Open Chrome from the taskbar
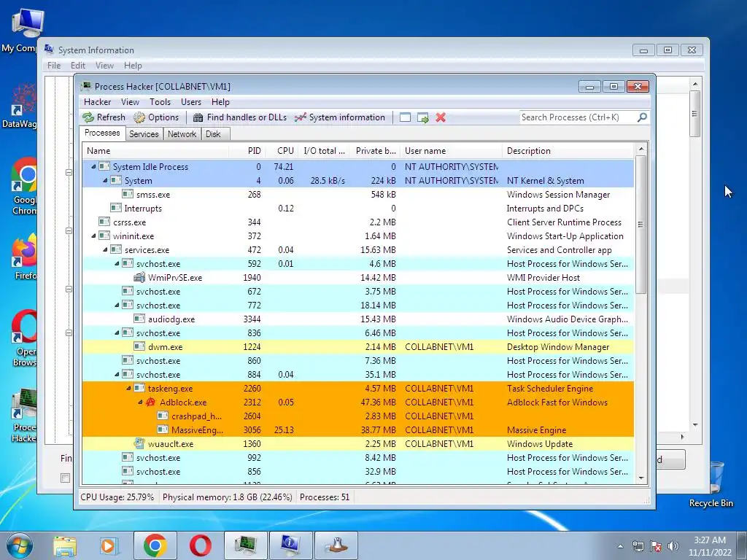The height and width of the screenshot is (560, 747). click(155, 545)
